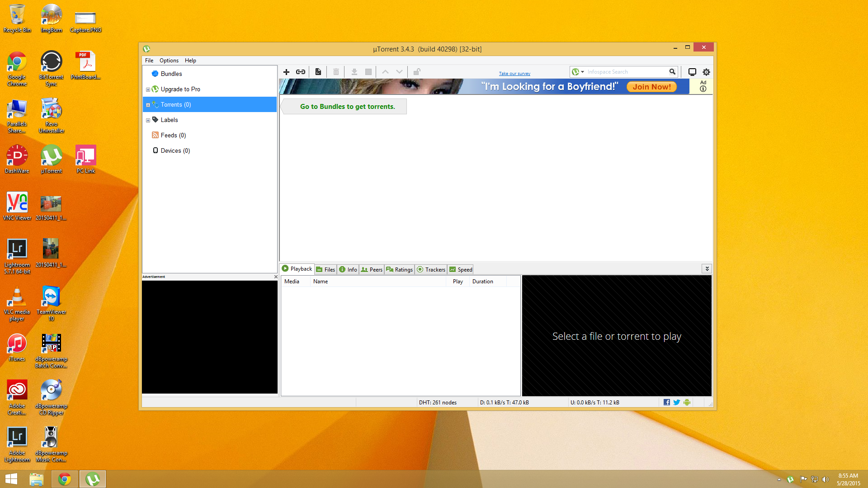Select Upgrade to Pro in sidebar
Screen dimensions: 868x488
click(210, 89)
